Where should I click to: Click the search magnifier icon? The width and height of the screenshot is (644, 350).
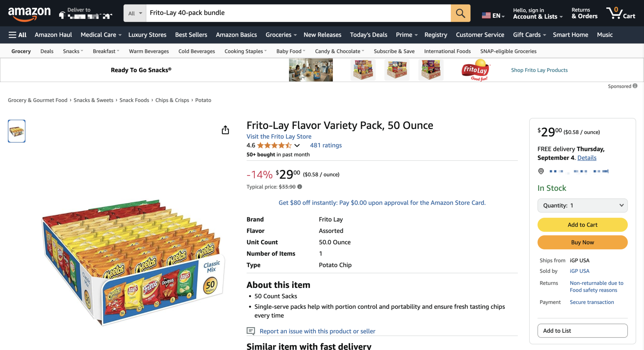(460, 13)
